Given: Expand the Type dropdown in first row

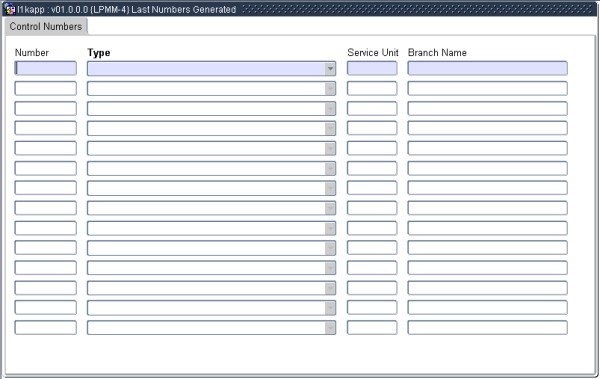Looking at the screenshot, I should pos(330,69).
